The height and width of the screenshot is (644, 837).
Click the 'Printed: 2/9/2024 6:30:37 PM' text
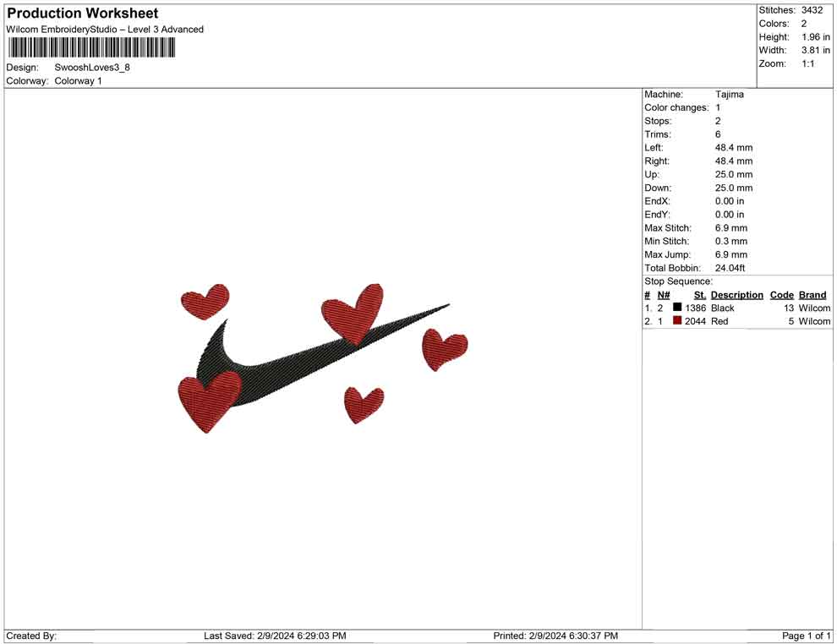[555, 636]
